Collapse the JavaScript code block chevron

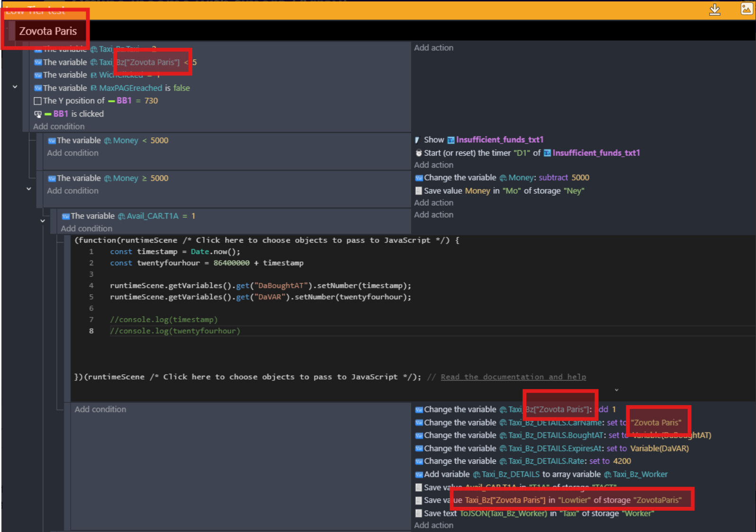pyautogui.click(x=616, y=390)
